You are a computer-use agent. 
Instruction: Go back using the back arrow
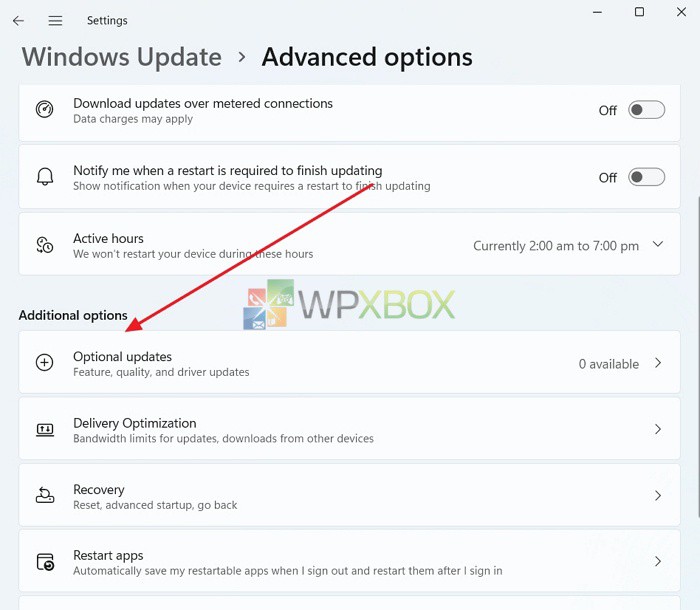(18, 21)
